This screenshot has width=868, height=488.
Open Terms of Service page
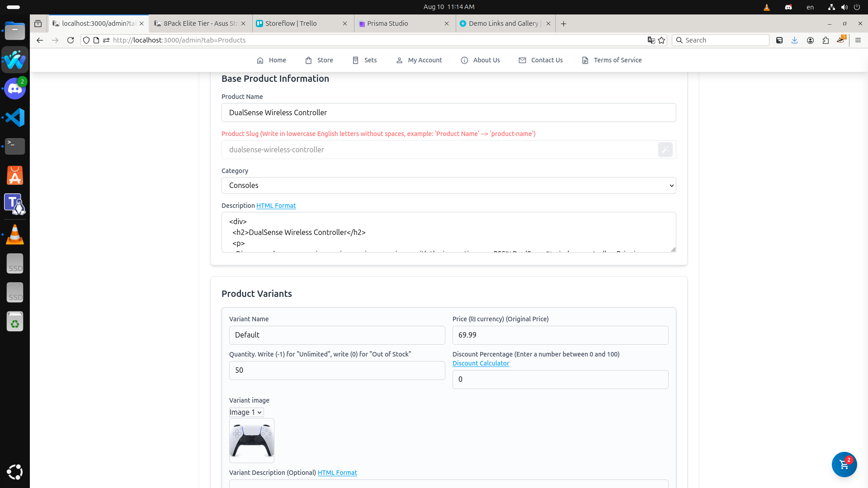click(612, 60)
